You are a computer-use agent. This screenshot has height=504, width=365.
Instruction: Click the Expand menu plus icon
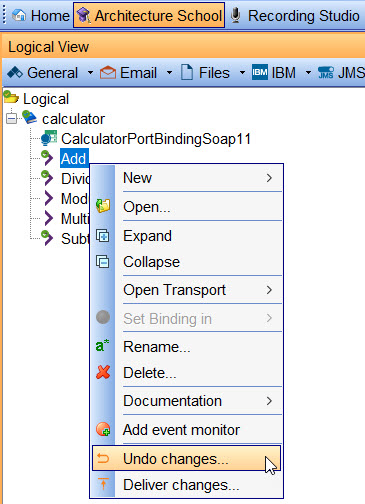pos(103,236)
